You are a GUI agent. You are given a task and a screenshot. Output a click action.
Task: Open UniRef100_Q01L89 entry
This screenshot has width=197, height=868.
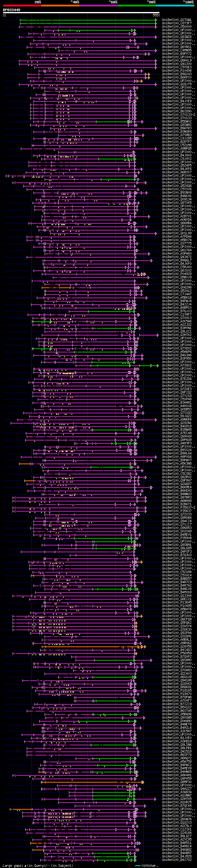(176, 233)
